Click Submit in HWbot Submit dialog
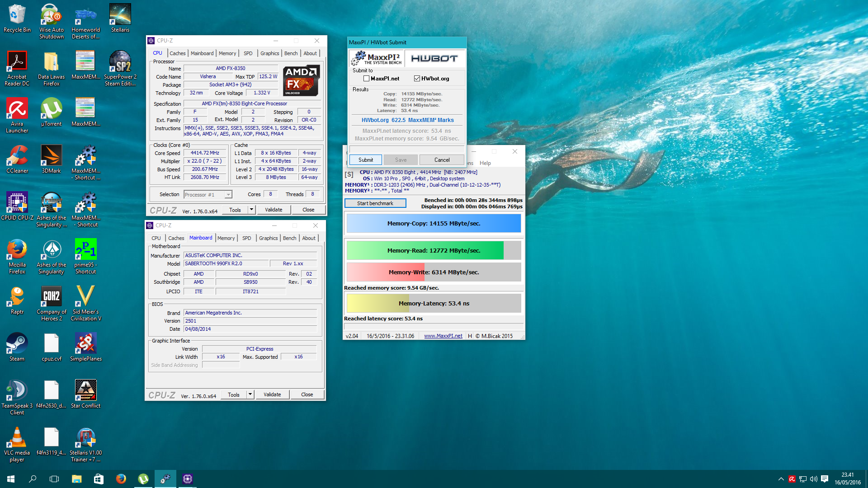The width and height of the screenshot is (868, 488). pos(366,160)
